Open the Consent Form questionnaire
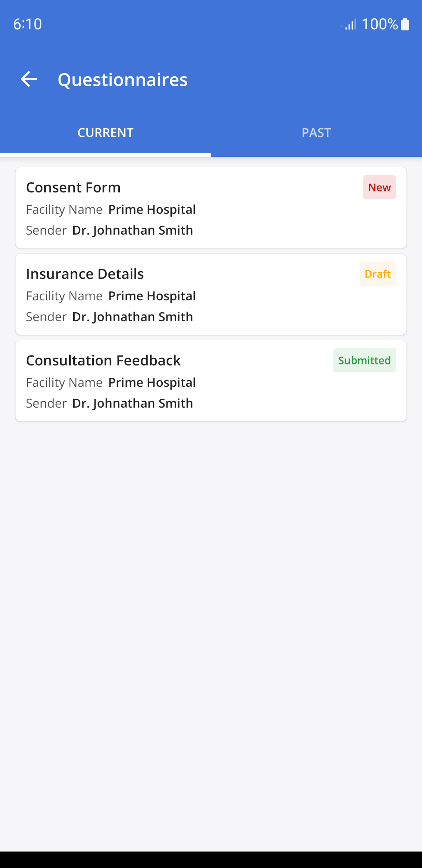 pyautogui.click(x=73, y=187)
